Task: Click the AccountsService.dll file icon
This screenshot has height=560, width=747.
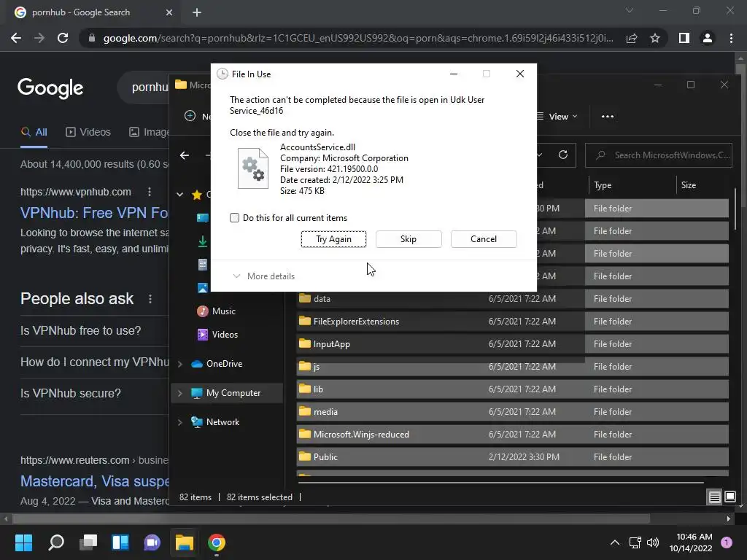Action: [x=252, y=168]
